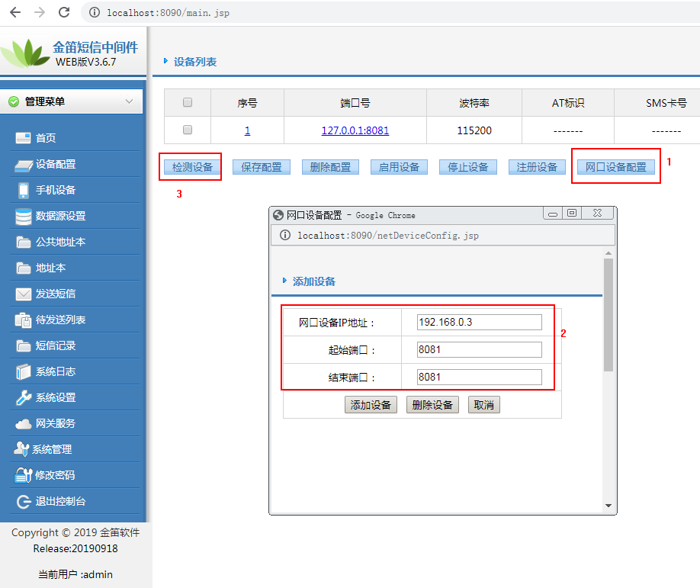Click the 退出控制台 logout icon
This screenshot has width=700, height=588.
coord(24,501)
